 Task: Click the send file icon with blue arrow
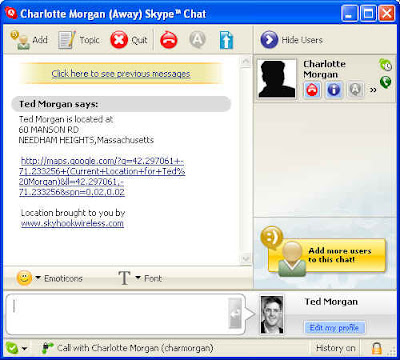pyautogui.click(x=226, y=40)
